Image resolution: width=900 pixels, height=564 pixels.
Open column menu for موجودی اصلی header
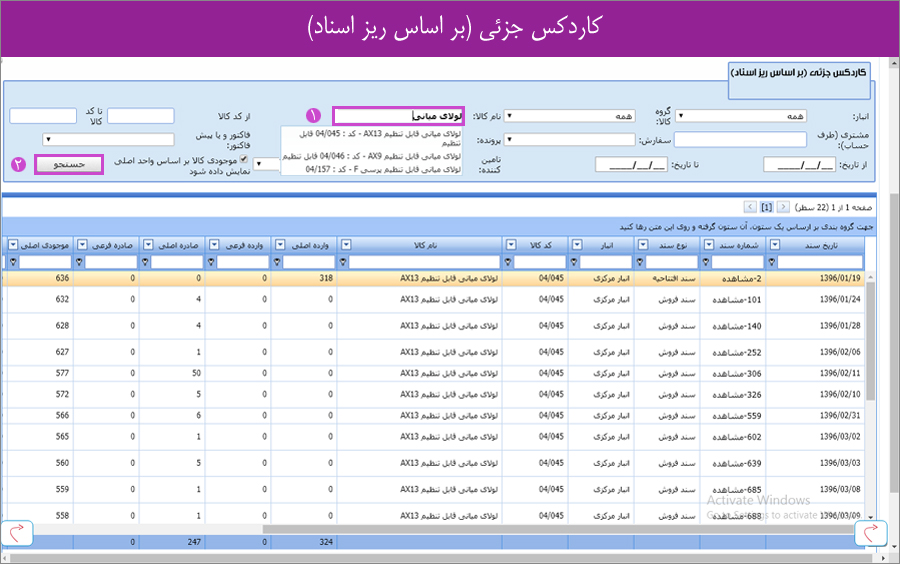click(x=13, y=245)
